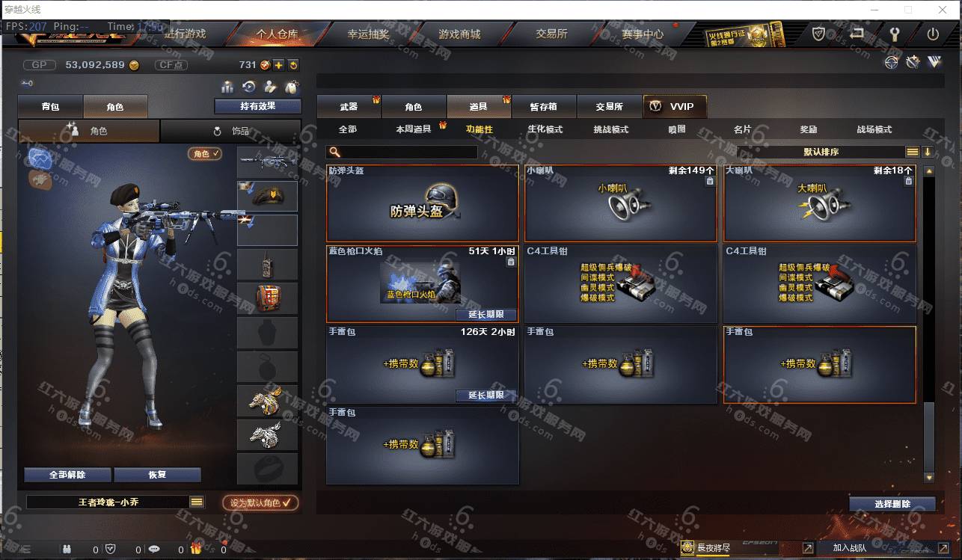Click the wrench settings icon in top bar
Screen dimensions: 962x560
[x=893, y=34]
